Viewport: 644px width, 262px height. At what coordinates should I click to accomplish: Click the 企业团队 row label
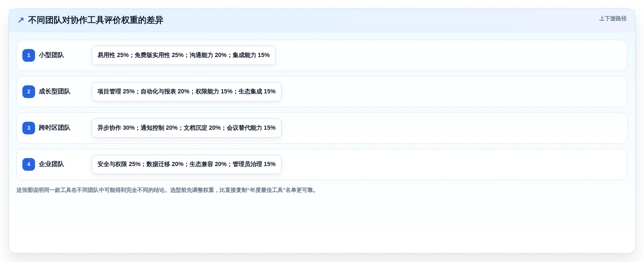tap(52, 164)
